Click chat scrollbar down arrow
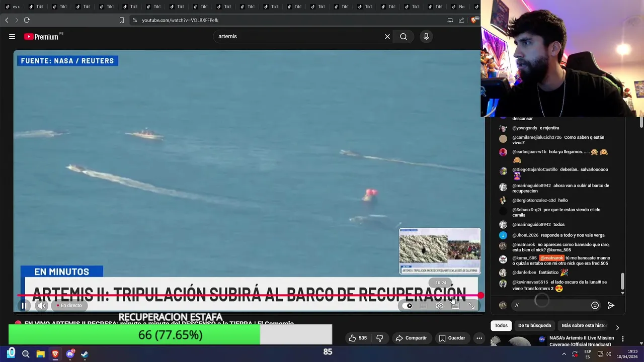 click(x=622, y=293)
